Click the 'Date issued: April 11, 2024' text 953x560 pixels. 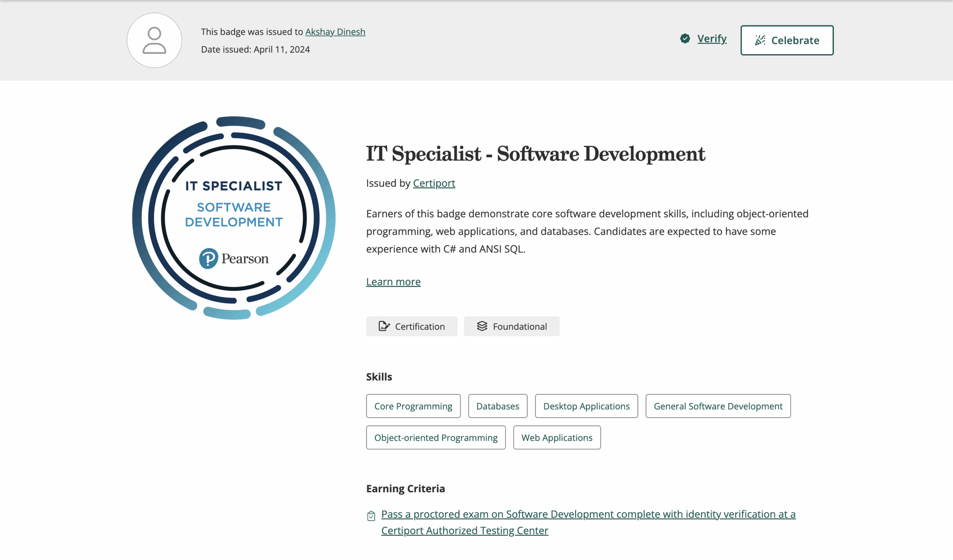(255, 49)
